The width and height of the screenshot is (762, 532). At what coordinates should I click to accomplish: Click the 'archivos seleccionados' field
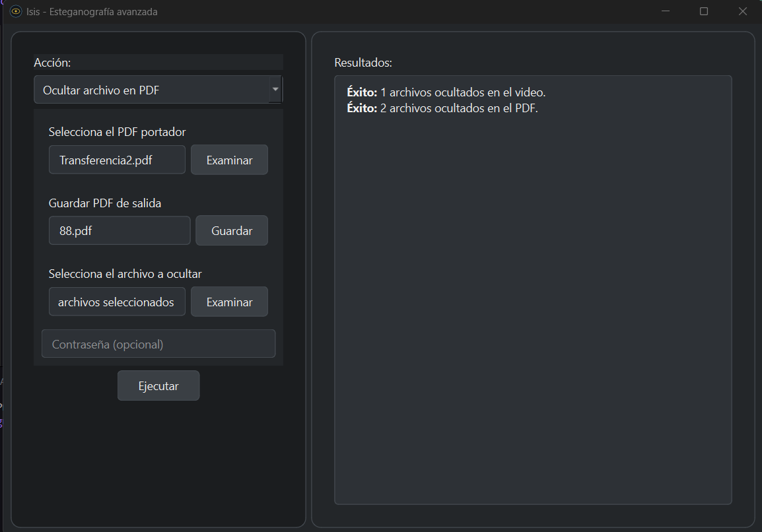117,302
